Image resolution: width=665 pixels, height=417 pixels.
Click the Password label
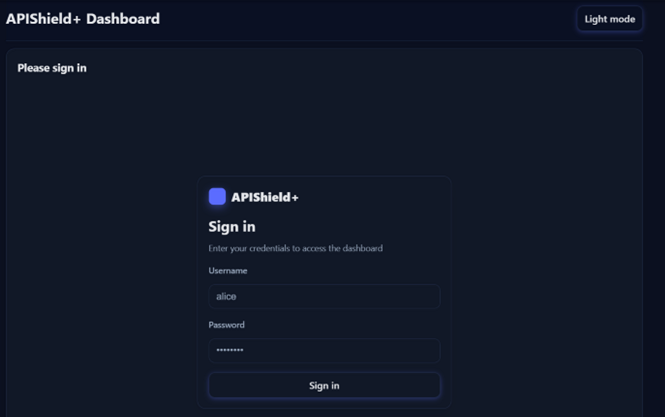click(226, 325)
